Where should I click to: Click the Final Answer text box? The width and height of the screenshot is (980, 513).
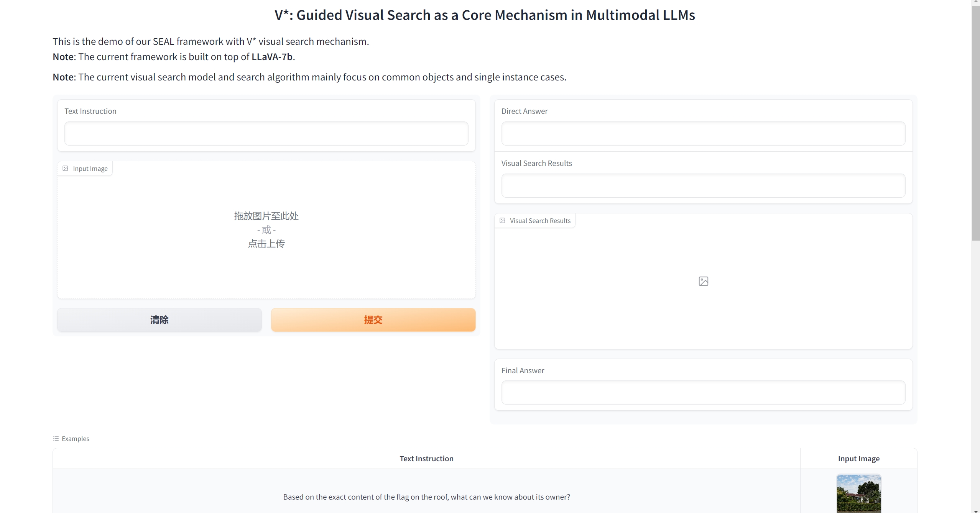click(703, 393)
